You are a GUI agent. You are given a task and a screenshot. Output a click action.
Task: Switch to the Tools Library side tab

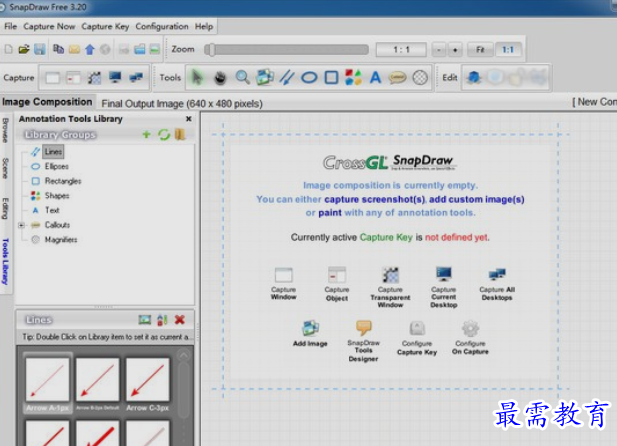pyautogui.click(x=5, y=261)
